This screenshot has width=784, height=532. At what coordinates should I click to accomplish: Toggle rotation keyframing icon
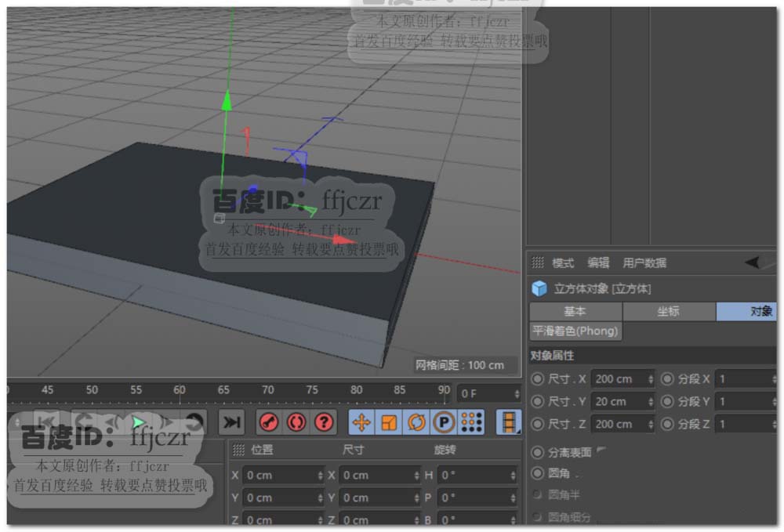[x=416, y=422]
